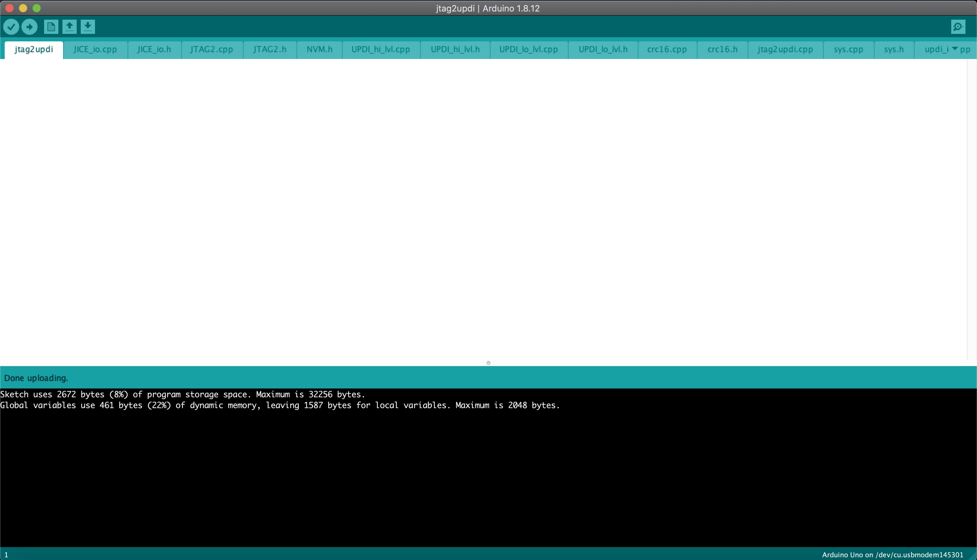This screenshot has height=560, width=977.
Task: Select the UPDI_lo_lvl.h tab
Action: [602, 49]
